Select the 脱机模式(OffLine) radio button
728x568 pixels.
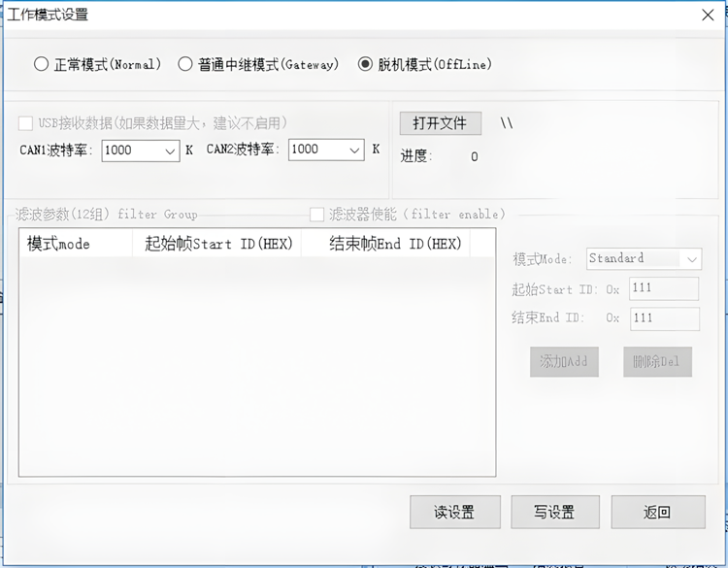pyautogui.click(x=365, y=65)
